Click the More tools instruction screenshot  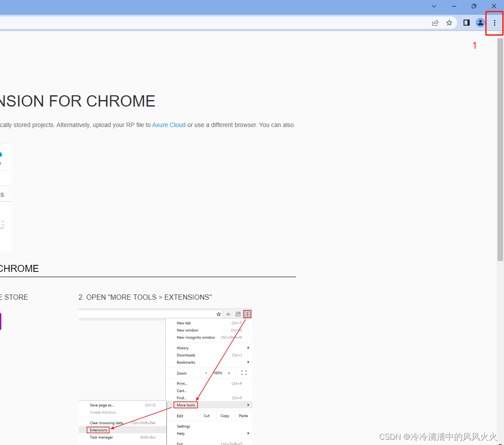coord(166,377)
